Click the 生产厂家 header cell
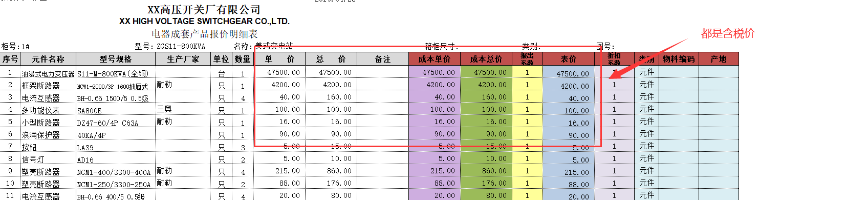 click(x=183, y=59)
